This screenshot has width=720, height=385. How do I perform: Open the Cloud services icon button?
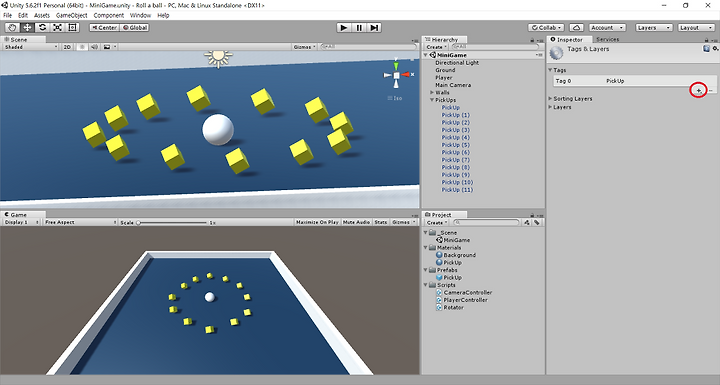click(576, 28)
